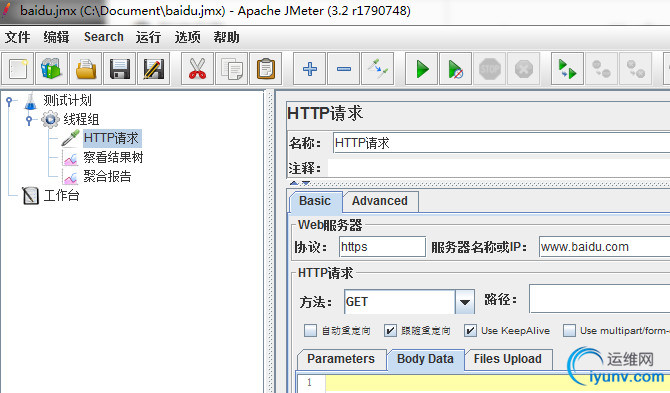Click the Remote shutdown all icon
Viewport: 670px width, 393px height.
(x=636, y=69)
